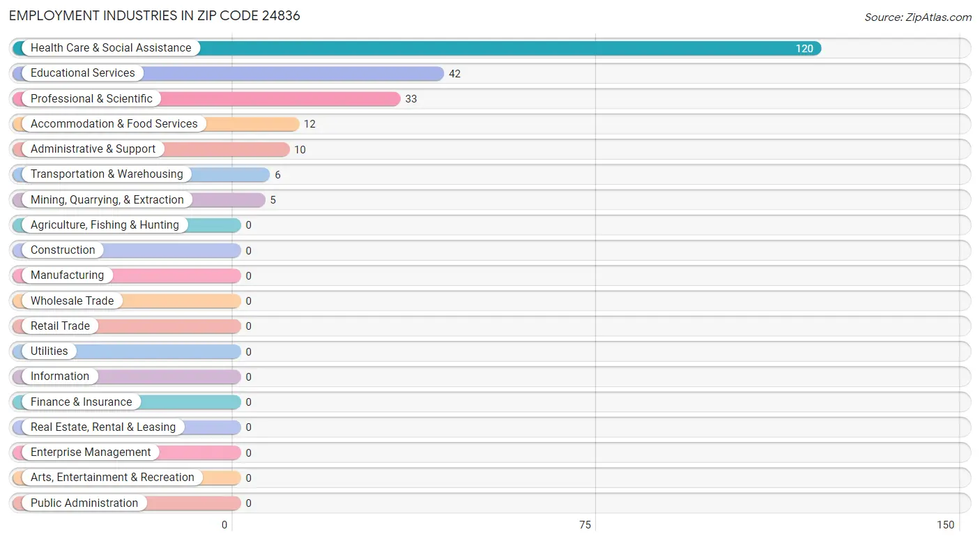Select the Educational Services label
Screen dimensions: 980x541
point(83,73)
